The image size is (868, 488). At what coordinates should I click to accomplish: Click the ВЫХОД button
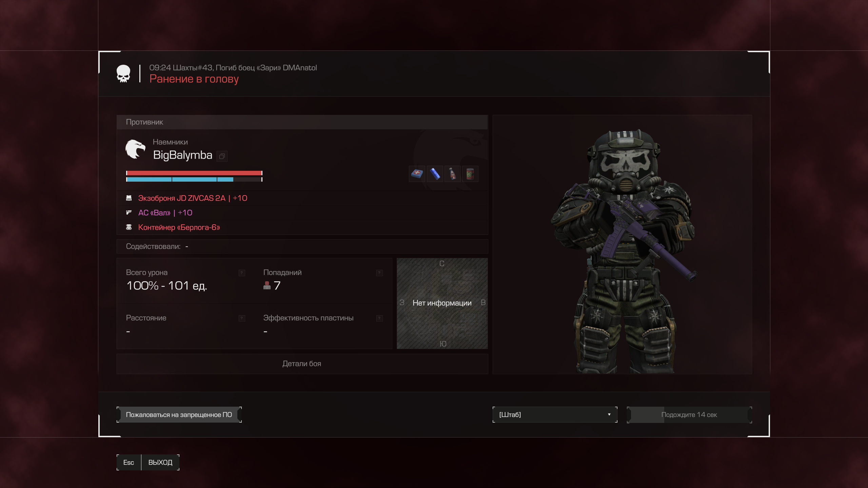160,462
